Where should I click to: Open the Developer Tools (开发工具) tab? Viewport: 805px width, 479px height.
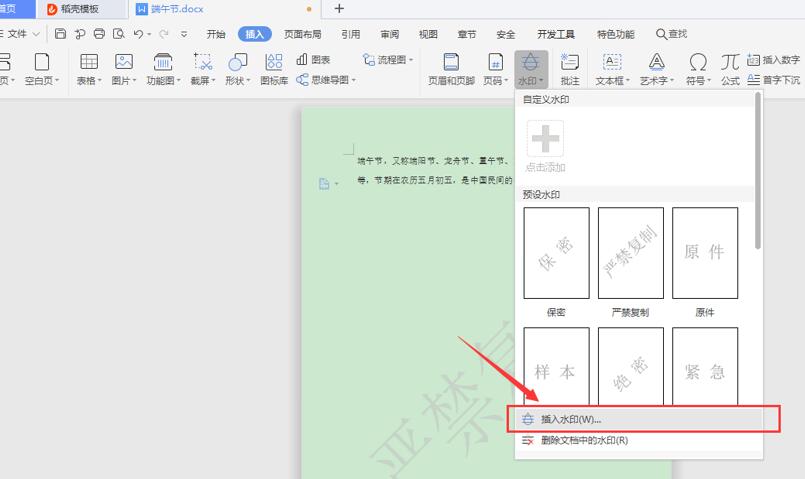click(x=556, y=34)
